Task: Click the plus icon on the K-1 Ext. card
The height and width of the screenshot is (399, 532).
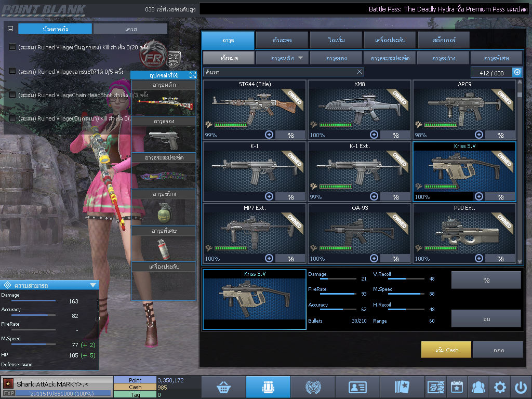Action: click(374, 196)
